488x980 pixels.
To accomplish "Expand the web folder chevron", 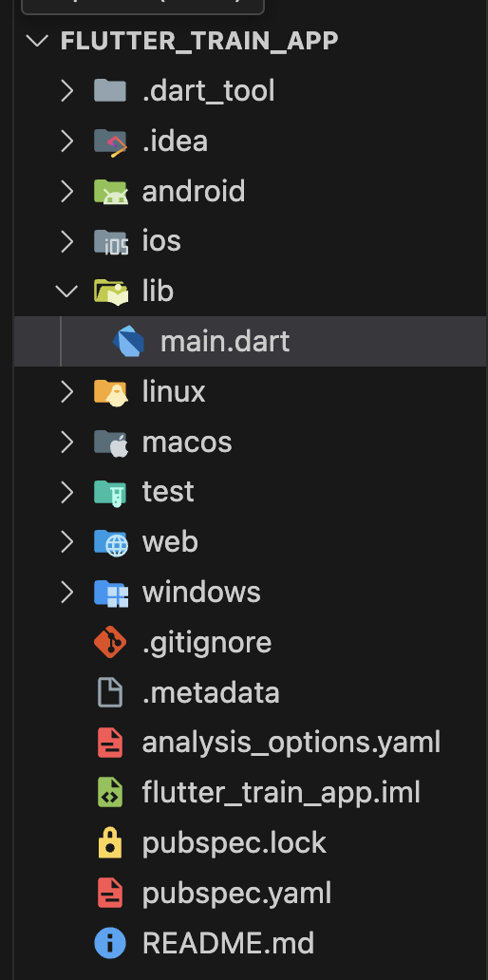I will pyautogui.click(x=66, y=542).
